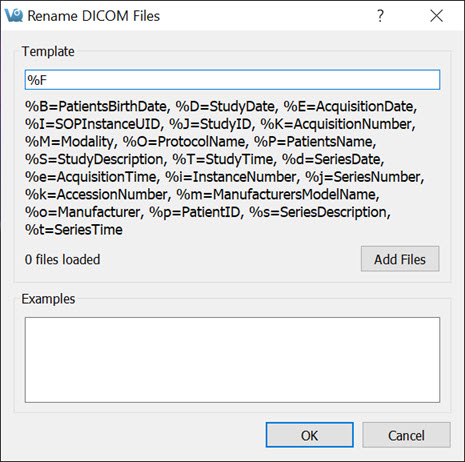Image resolution: width=465 pixels, height=462 pixels.
Task: Click the 'Rename DICOM Files' window title
Action: tap(93, 16)
